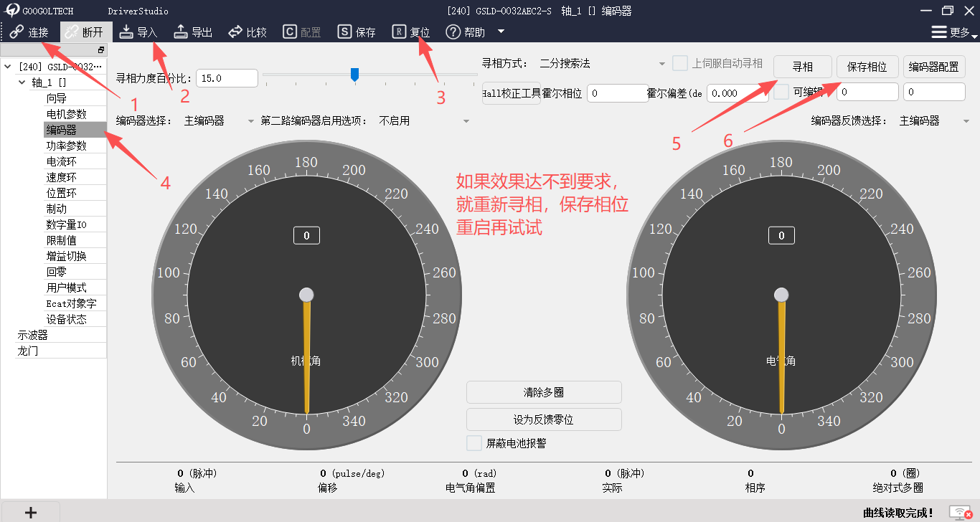Click the 连接 connect link icon
Image resolution: width=980 pixels, height=522 pixels.
[x=17, y=32]
